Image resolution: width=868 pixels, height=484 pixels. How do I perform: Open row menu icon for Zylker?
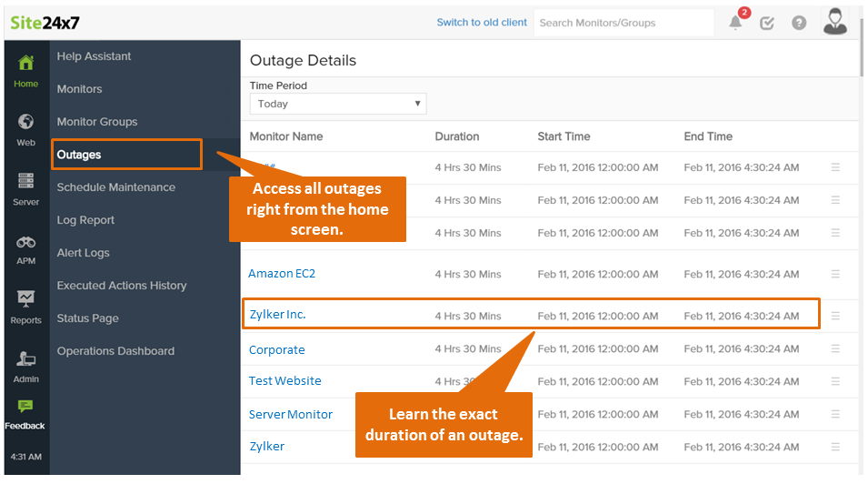[x=835, y=447]
